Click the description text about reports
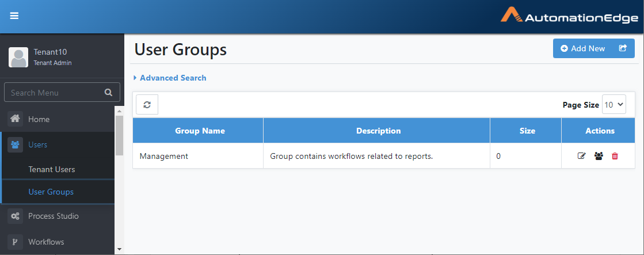Screen dimensions: 644x255 click(352, 156)
